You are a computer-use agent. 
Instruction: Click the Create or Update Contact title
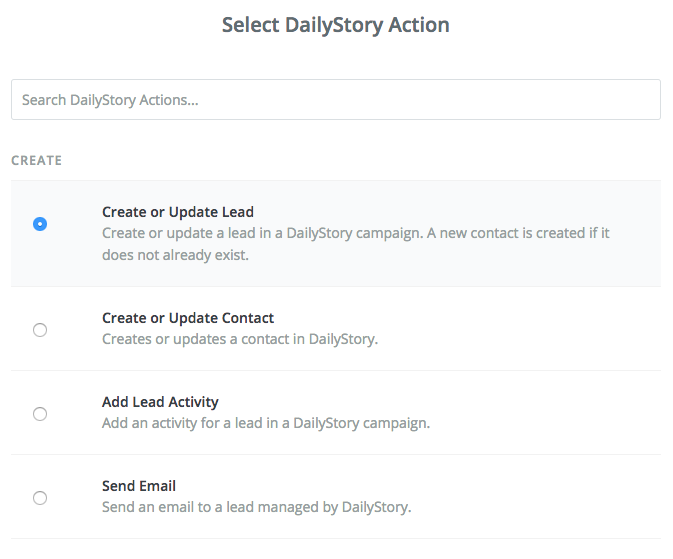(188, 318)
